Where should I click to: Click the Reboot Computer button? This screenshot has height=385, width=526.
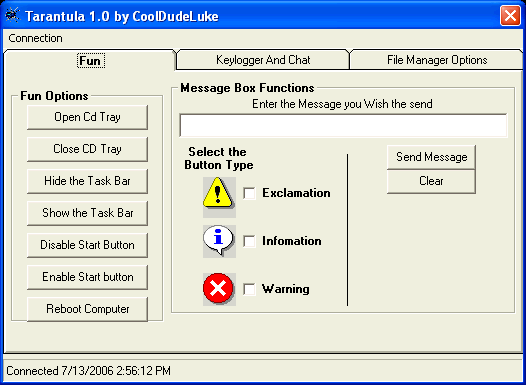pos(87,309)
